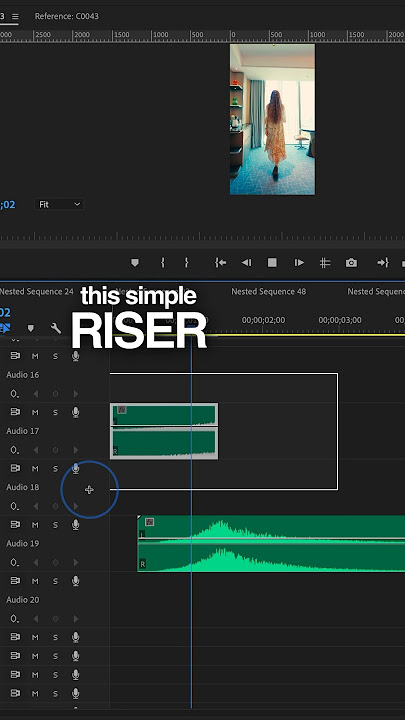Open timeline display settings wrench
The width and height of the screenshot is (405, 720).
tap(56, 328)
